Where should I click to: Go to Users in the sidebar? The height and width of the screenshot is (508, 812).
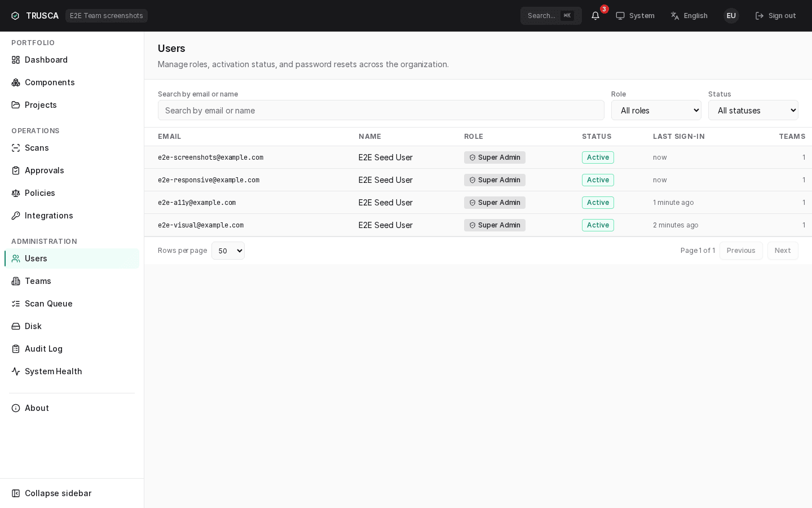(x=72, y=259)
